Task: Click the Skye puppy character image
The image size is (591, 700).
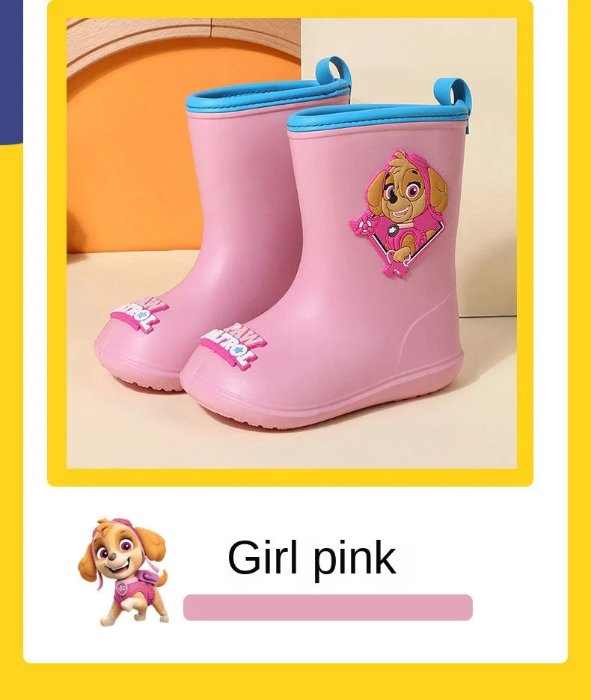Action: click(123, 572)
